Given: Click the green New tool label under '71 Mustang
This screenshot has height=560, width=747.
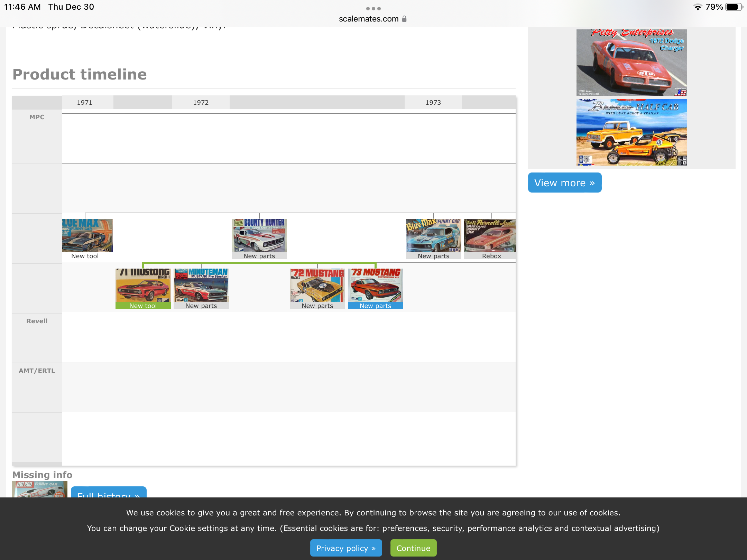Looking at the screenshot, I should click(x=143, y=306).
